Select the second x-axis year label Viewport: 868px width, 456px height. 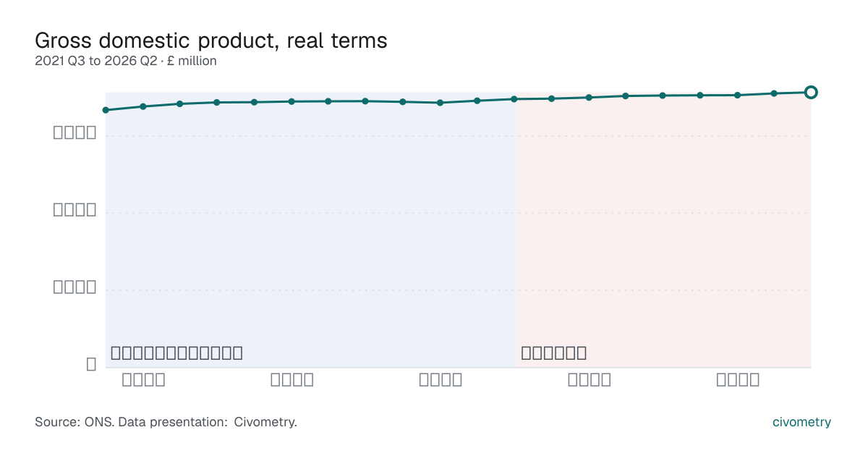click(292, 379)
